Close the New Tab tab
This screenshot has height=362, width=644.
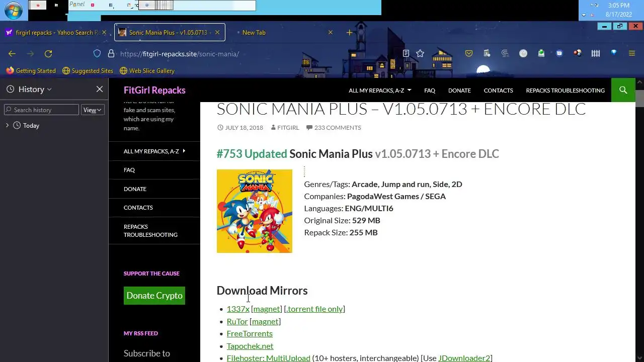[331, 32]
